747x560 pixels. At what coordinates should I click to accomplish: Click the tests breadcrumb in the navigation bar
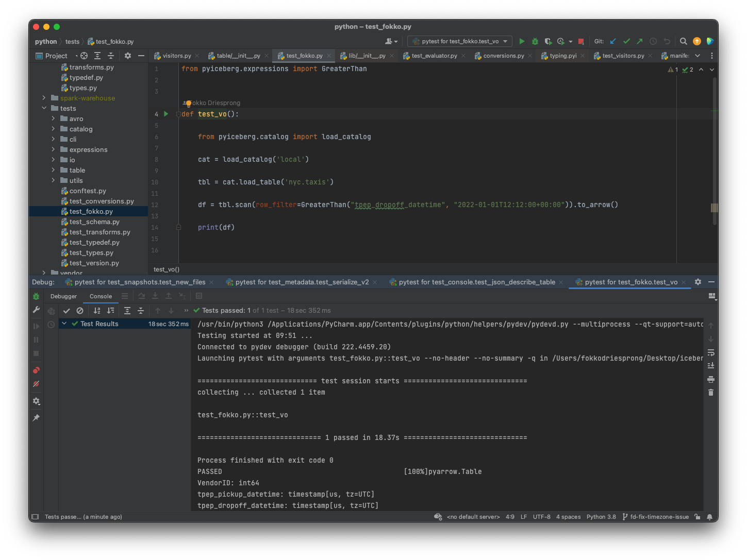[x=72, y=42]
